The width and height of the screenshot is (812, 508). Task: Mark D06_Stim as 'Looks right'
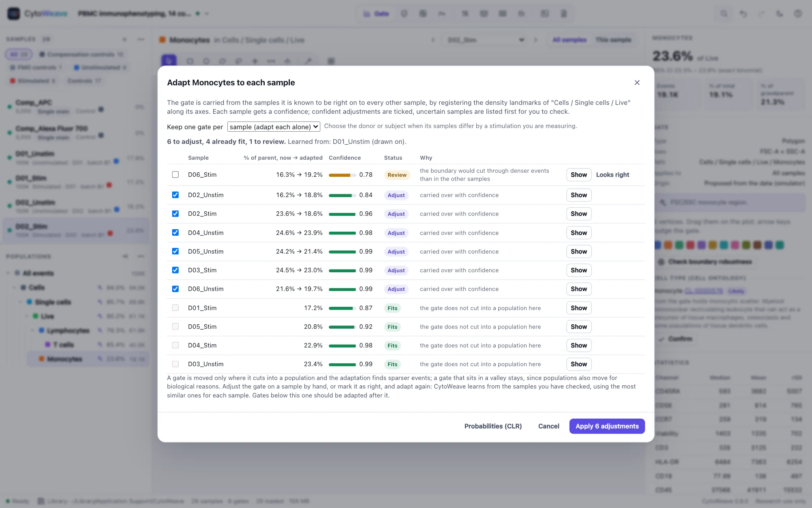pyautogui.click(x=613, y=174)
